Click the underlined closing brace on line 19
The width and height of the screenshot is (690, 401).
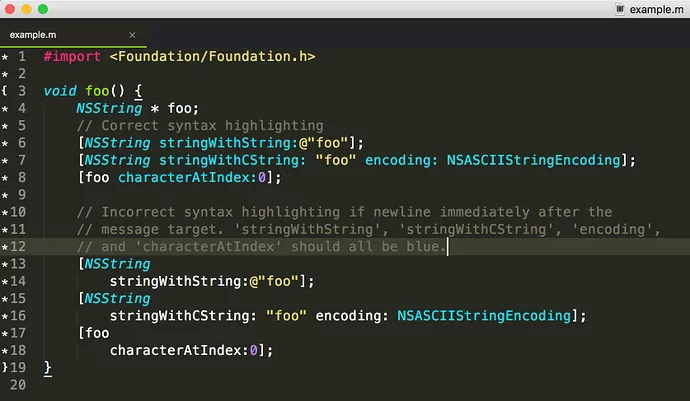48,368
